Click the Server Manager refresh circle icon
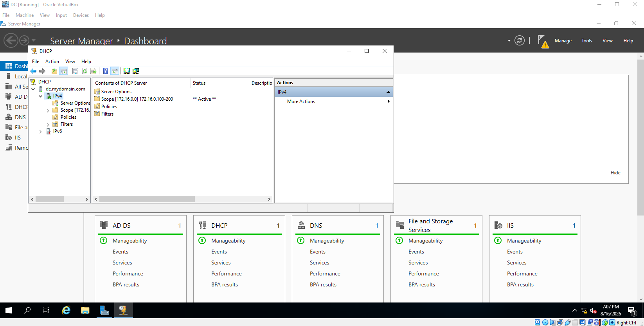 [x=520, y=40]
